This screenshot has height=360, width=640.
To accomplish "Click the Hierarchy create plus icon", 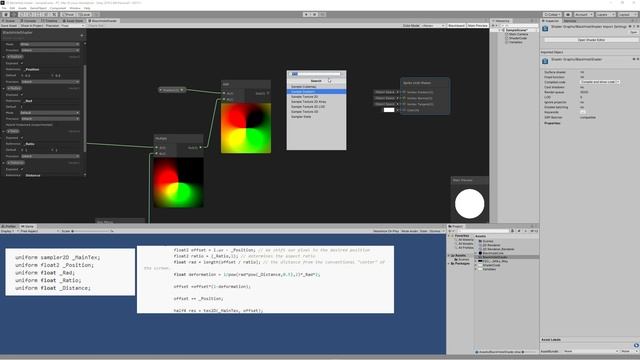I will (494, 25).
